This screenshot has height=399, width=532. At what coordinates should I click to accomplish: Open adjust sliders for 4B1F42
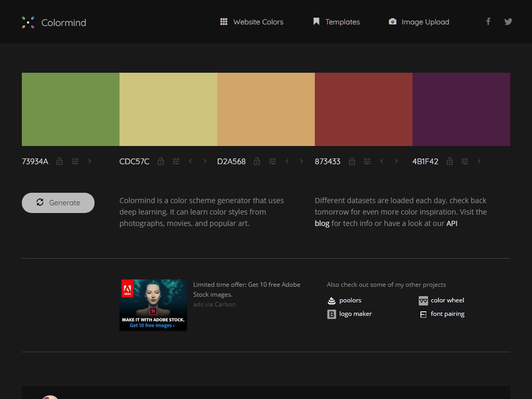pyautogui.click(x=465, y=162)
